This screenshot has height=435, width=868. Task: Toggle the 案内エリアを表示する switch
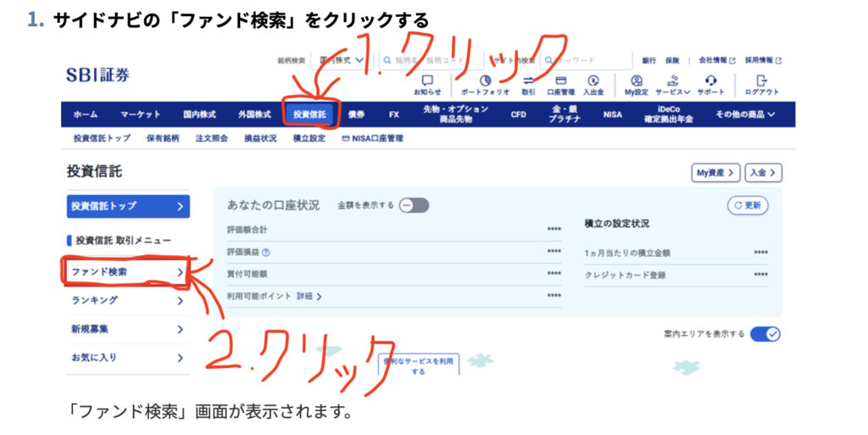[x=765, y=334]
